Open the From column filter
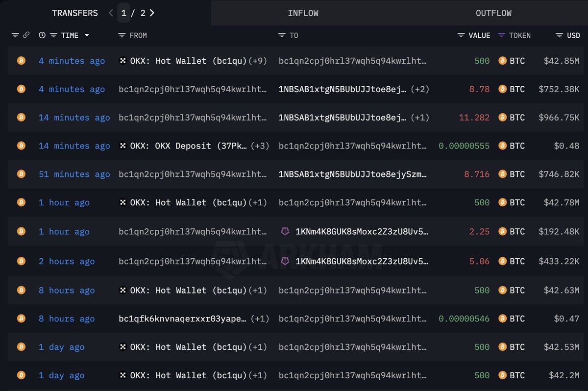Viewport: 588px width, 391px height. 122,35
